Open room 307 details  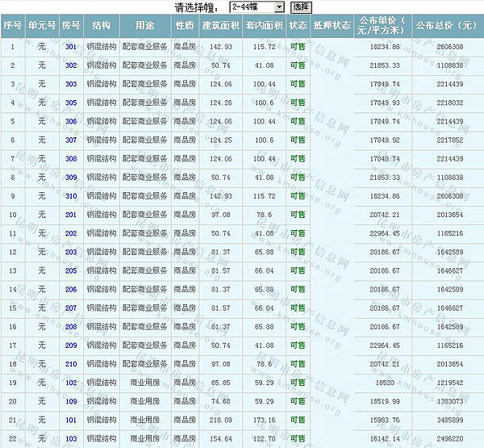71,140
